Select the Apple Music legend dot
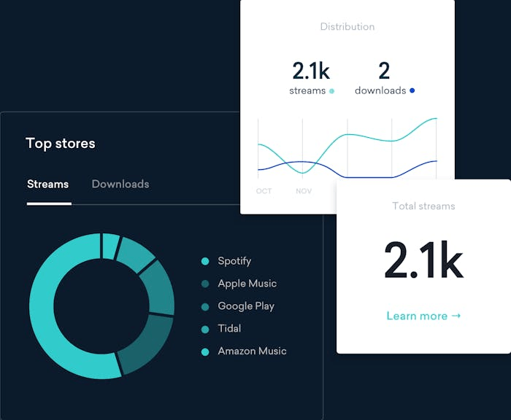 click(x=205, y=284)
